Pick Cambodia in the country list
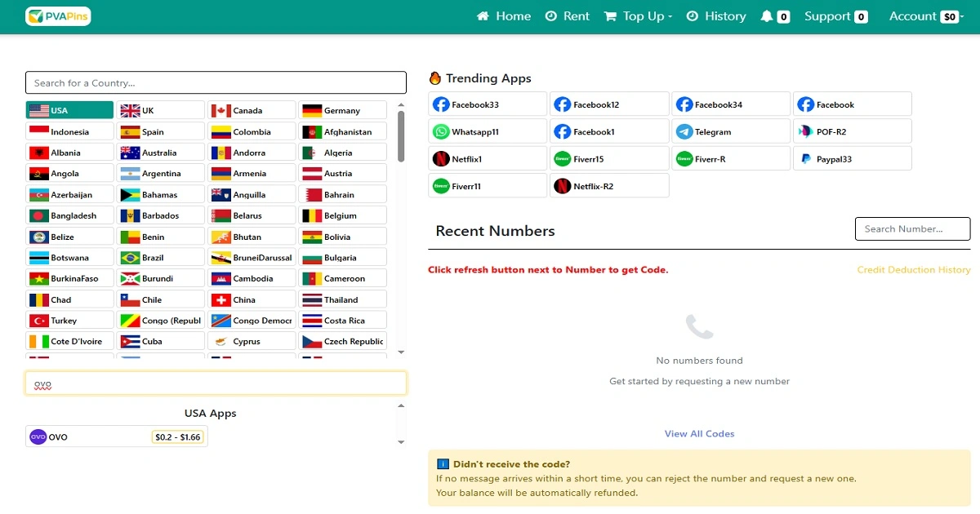 point(252,278)
